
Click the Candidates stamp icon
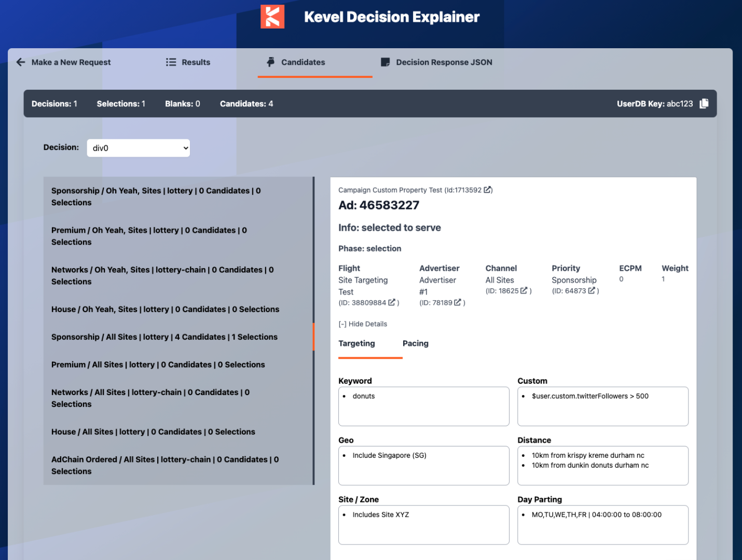tap(271, 62)
